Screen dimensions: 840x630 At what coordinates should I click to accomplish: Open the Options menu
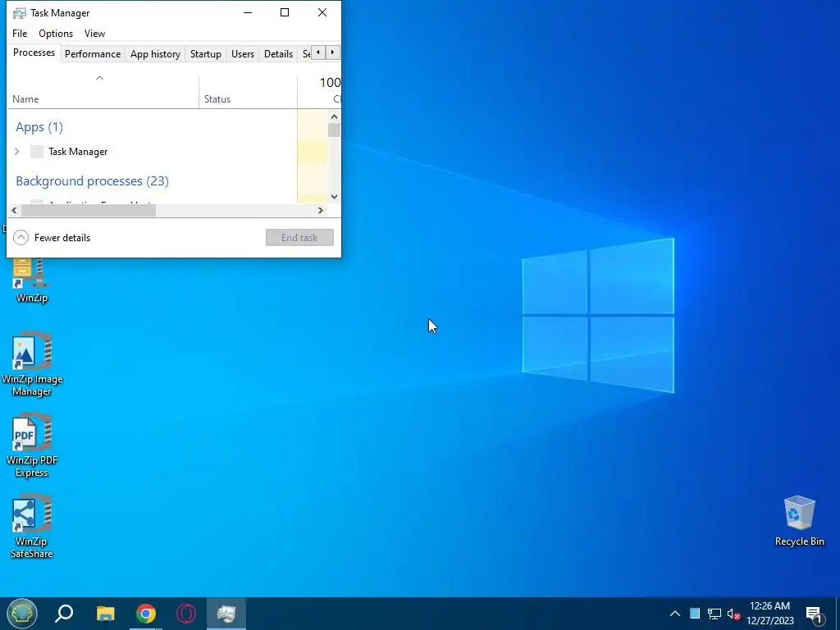(56, 33)
